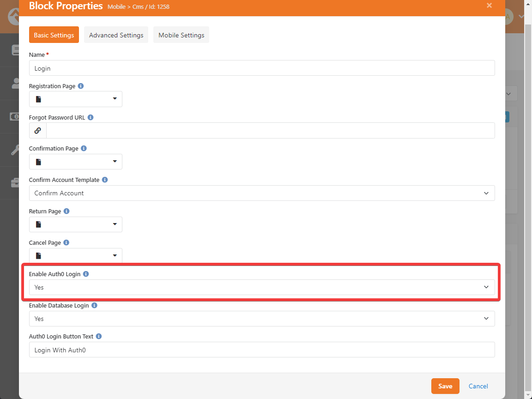Open the Registration Page picker
532x399 pixels.
(76, 99)
